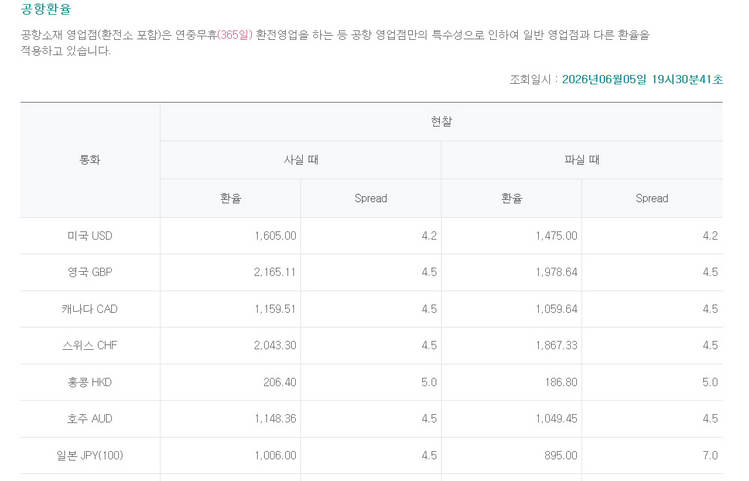Screen dimensions: 749x481
Task: Click JPY selling spread value 7.0
Action: point(710,456)
